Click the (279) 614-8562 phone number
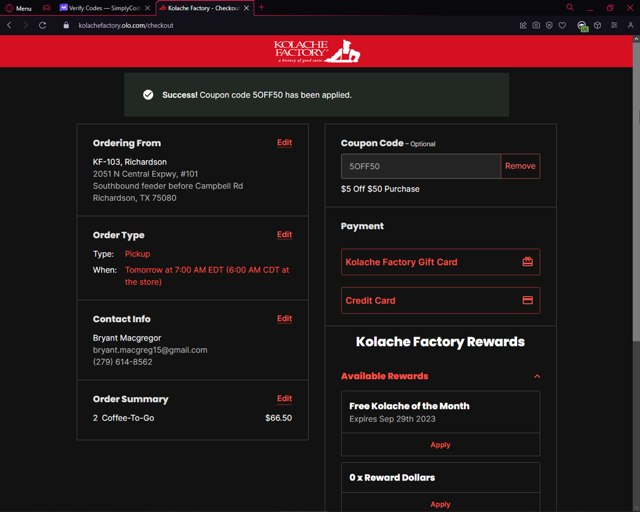 [122, 362]
